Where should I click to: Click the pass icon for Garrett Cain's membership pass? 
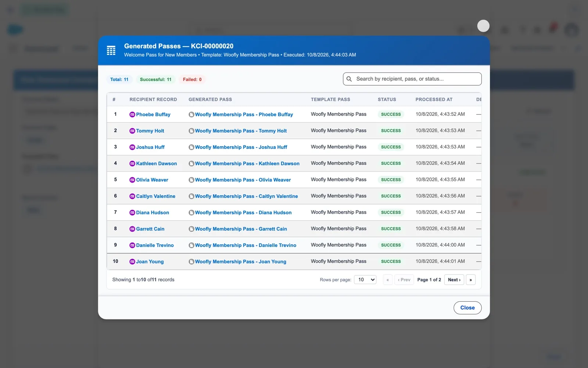(x=191, y=229)
